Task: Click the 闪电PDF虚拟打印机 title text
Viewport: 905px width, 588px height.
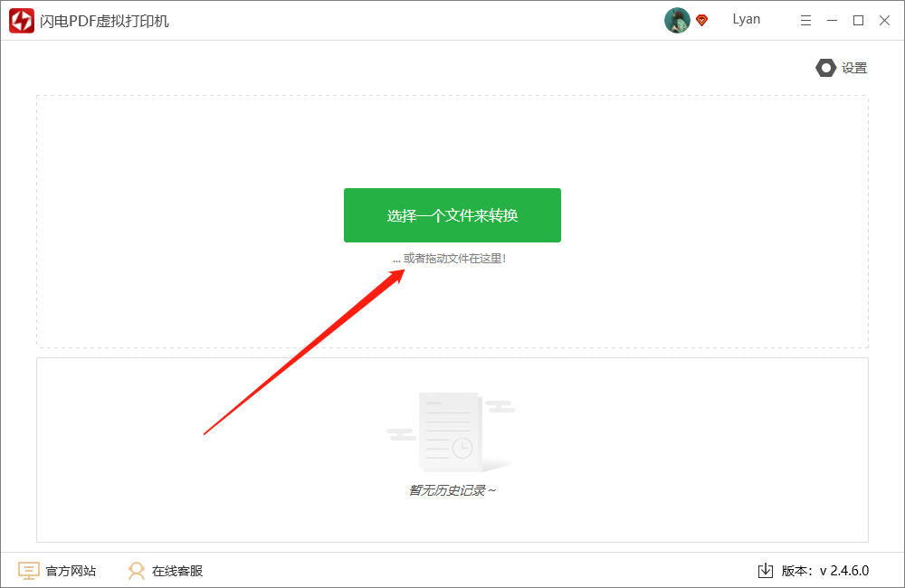Action: point(104,22)
